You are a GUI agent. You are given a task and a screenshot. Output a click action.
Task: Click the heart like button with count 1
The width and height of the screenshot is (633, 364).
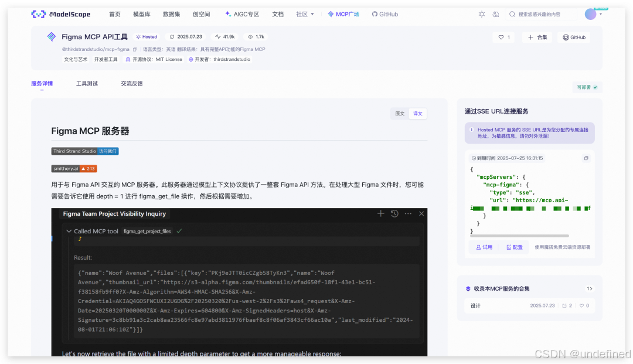pos(504,37)
